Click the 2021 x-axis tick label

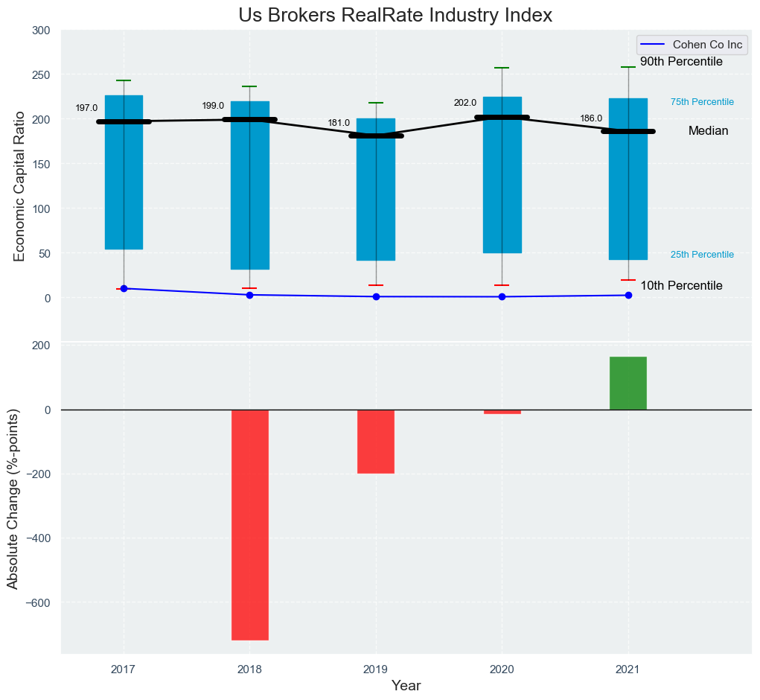pyautogui.click(x=628, y=670)
